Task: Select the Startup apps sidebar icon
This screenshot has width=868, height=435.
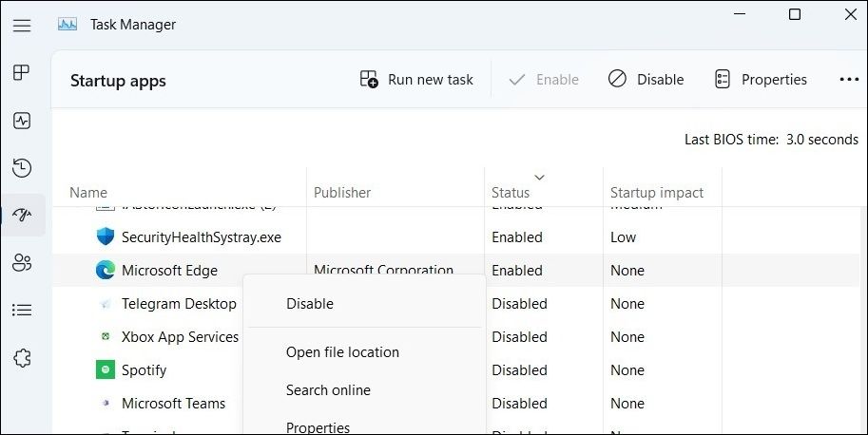Action: 22,216
